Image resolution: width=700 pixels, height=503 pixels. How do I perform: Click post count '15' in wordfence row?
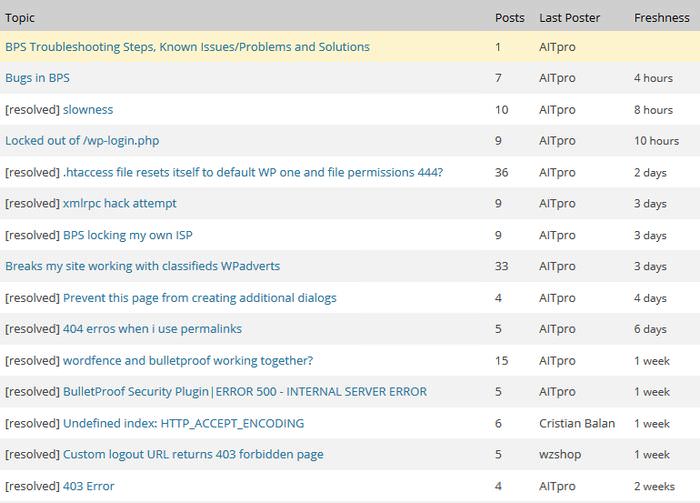pos(502,361)
